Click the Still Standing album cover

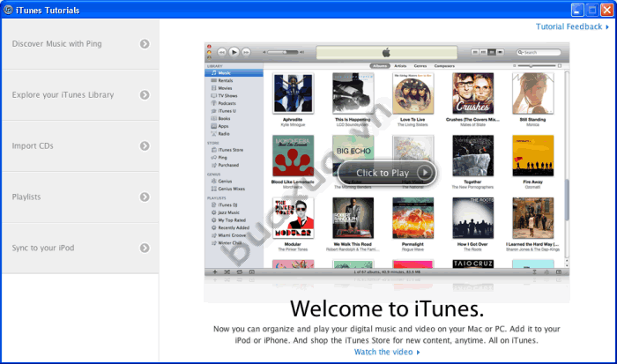[x=532, y=93]
